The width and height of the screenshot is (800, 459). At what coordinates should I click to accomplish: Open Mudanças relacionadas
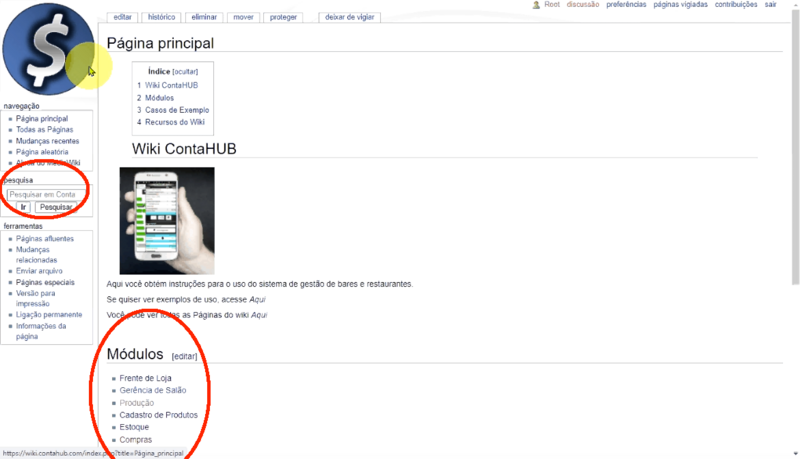pos(36,254)
